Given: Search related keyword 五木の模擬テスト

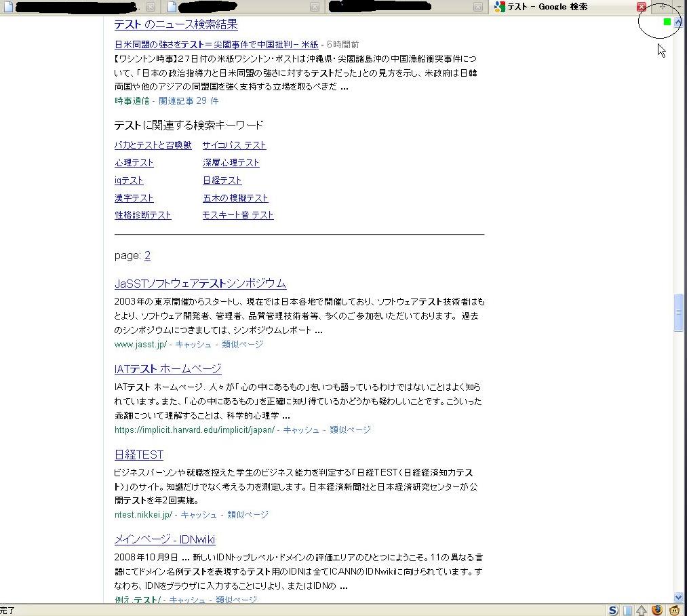Looking at the screenshot, I should pos(235,198).
